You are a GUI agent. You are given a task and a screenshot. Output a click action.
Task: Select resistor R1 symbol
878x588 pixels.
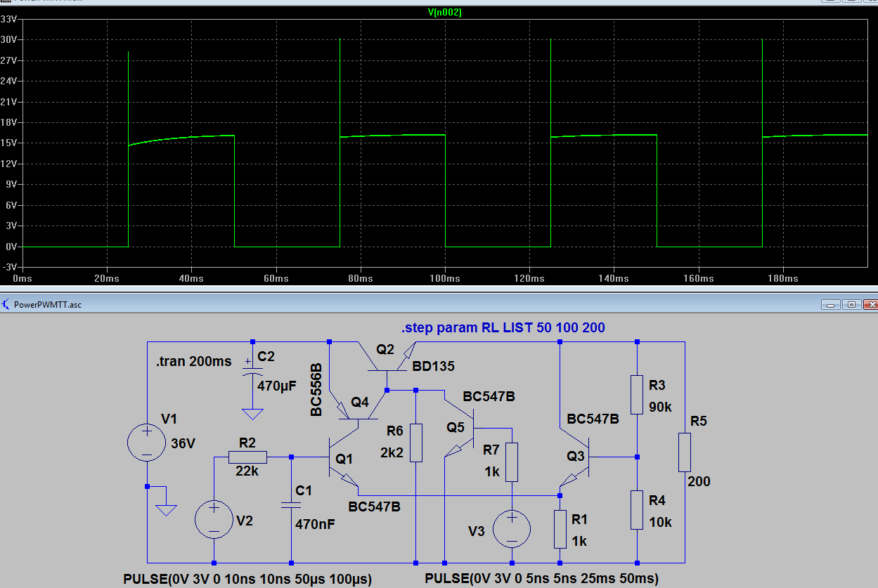560,529
